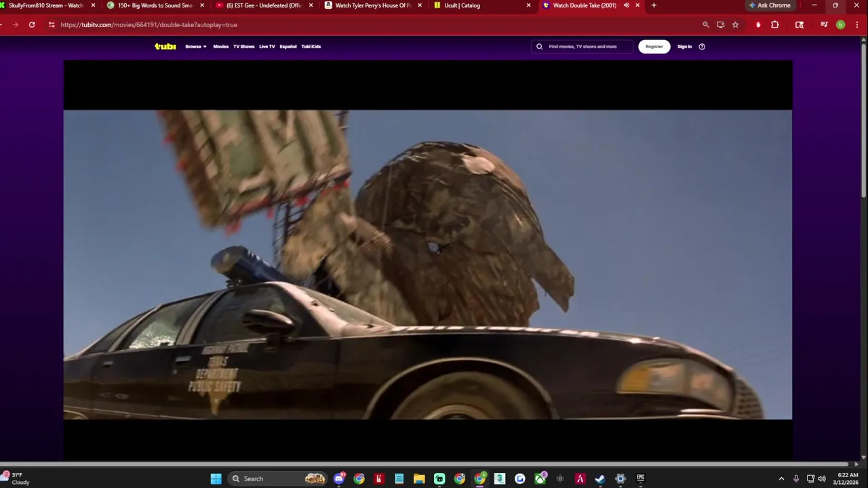Screen dimensions: 868x488
Task: Zoom icon in the address bar
Action: [x=706, y=24]
